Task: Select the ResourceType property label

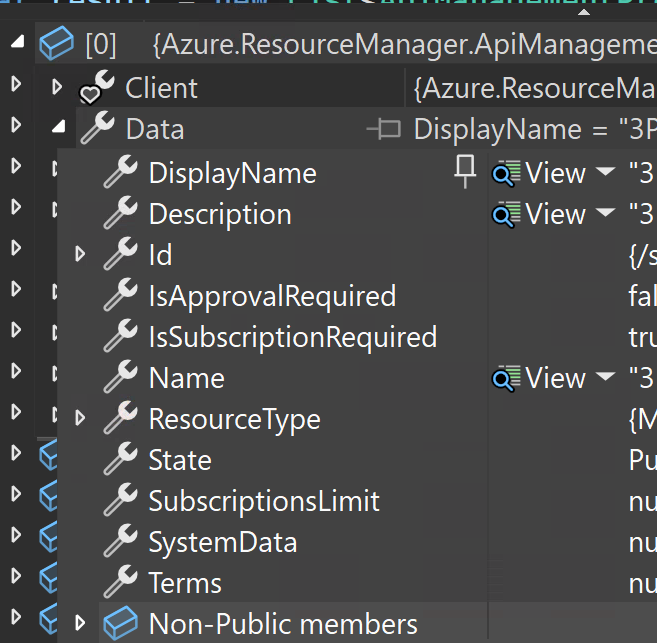Action: pos(235,419)
